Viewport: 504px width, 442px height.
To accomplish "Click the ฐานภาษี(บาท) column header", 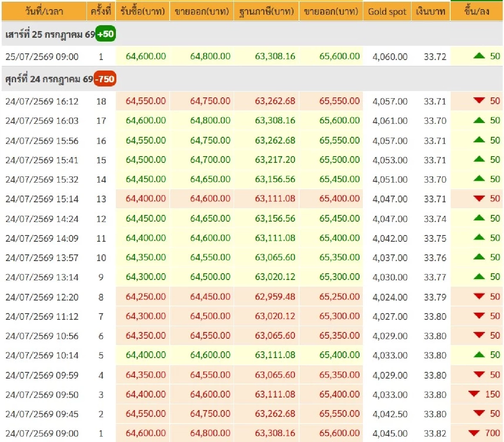I will pyautogui.click(x=266, y=11).
